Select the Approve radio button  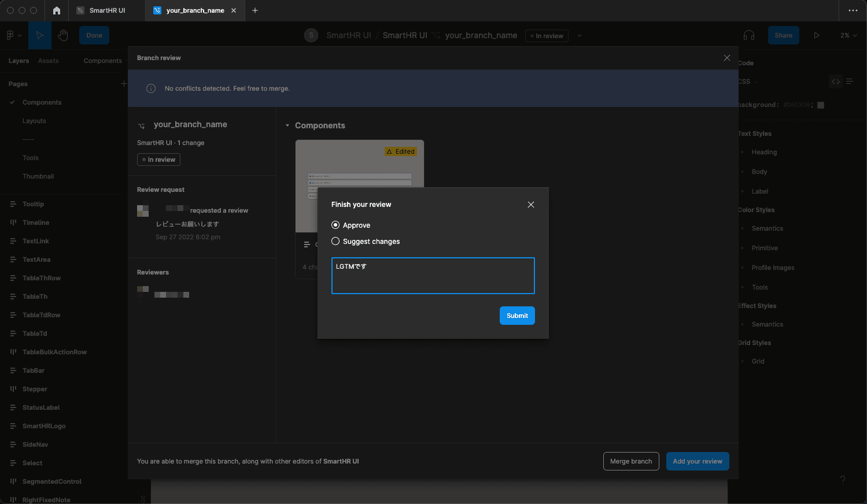[335, 225]
